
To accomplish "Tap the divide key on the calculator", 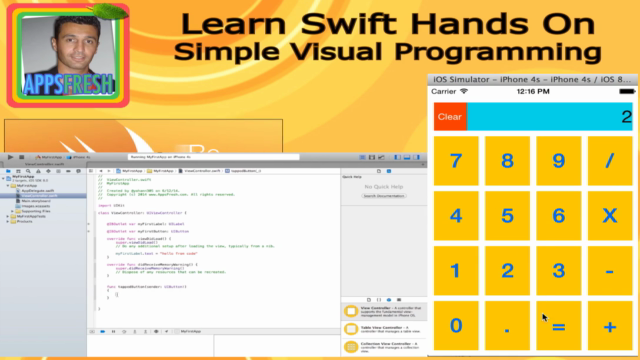I will (x=610, y=161).
